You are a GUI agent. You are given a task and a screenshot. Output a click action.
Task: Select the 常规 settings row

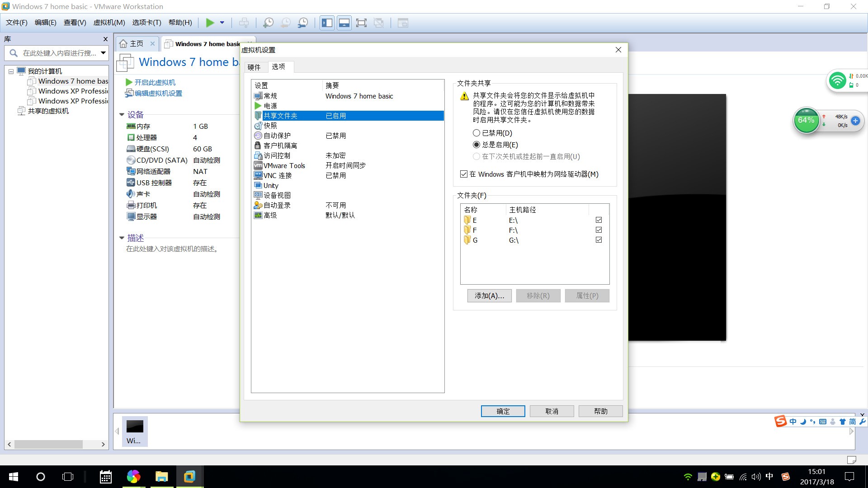pyautogui.click(x=348, y=96)
